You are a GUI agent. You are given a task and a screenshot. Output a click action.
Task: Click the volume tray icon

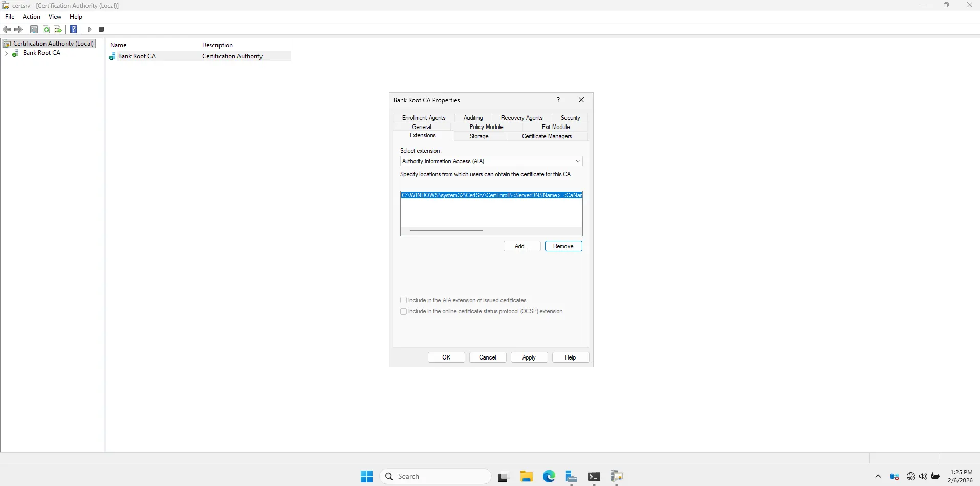(x=923, y=476)
